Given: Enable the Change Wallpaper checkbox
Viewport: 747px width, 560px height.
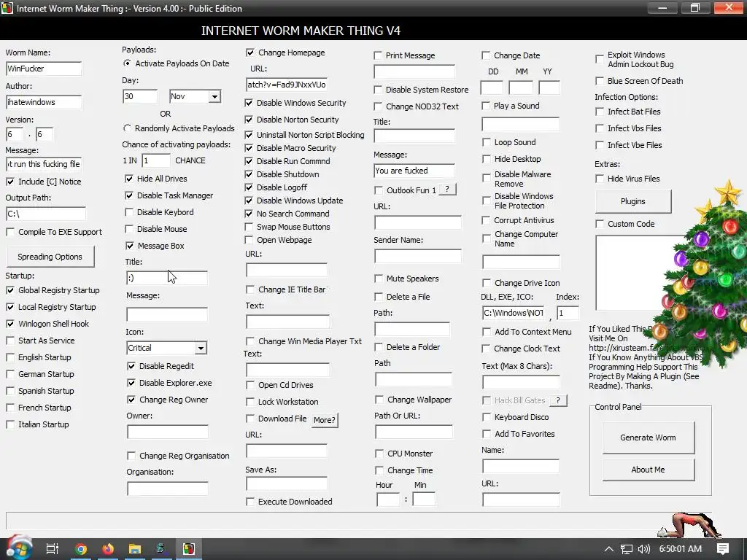Looking at the screenshot, I should click(379, 400).
